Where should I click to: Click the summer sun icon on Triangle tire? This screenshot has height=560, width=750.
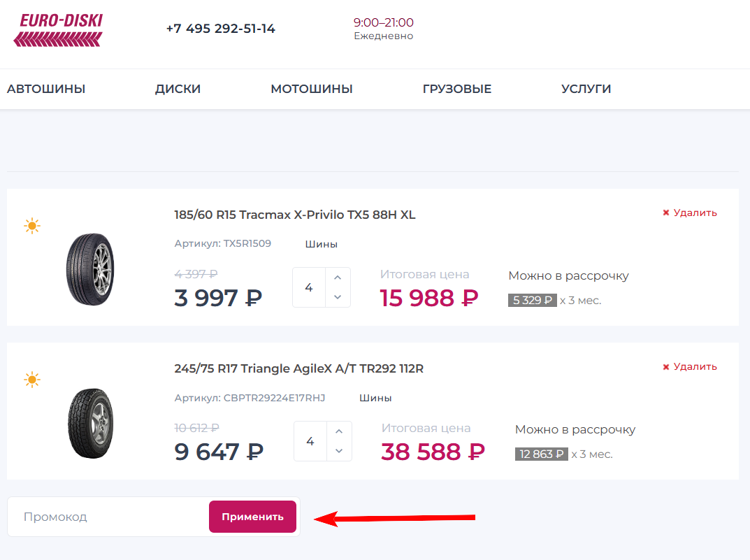(x=32, y=380)
